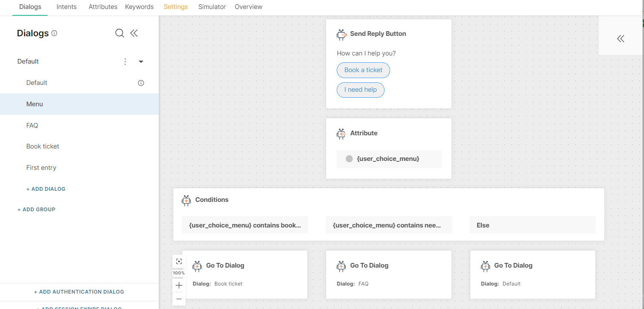Open the three-dot menu for Default group
The height and width of the screenshot is (309, 644).
(x=125, y=61)
